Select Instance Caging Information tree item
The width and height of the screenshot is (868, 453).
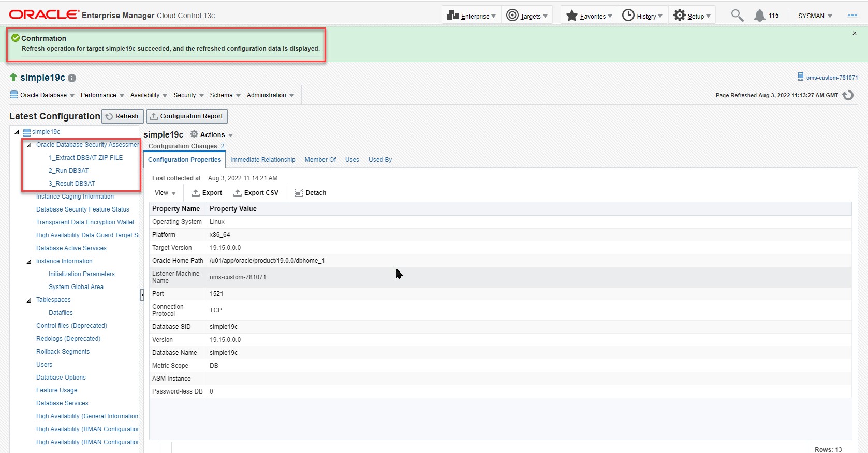(x=75, y=197)
